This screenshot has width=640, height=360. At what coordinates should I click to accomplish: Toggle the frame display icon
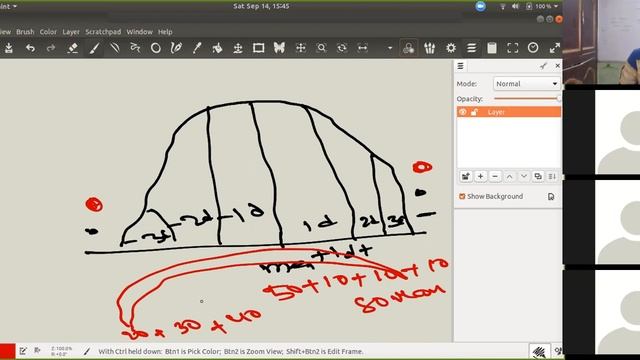tap(513, 48)
